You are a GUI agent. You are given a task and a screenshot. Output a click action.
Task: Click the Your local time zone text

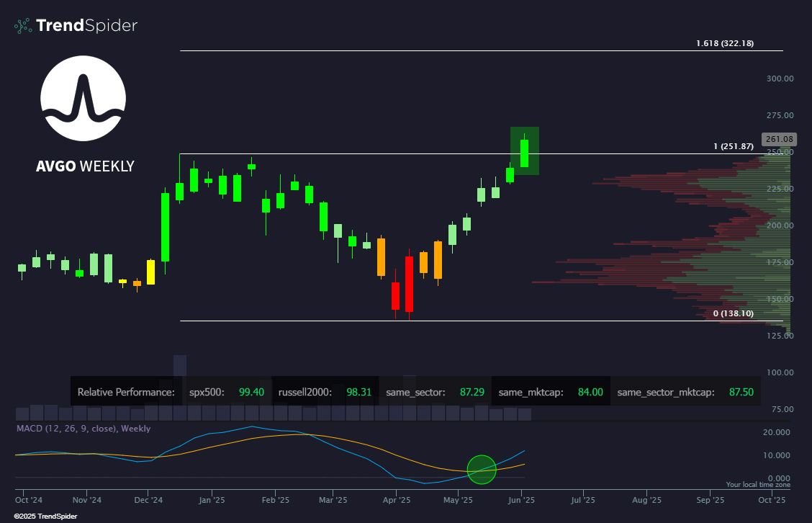coord(758,485)
